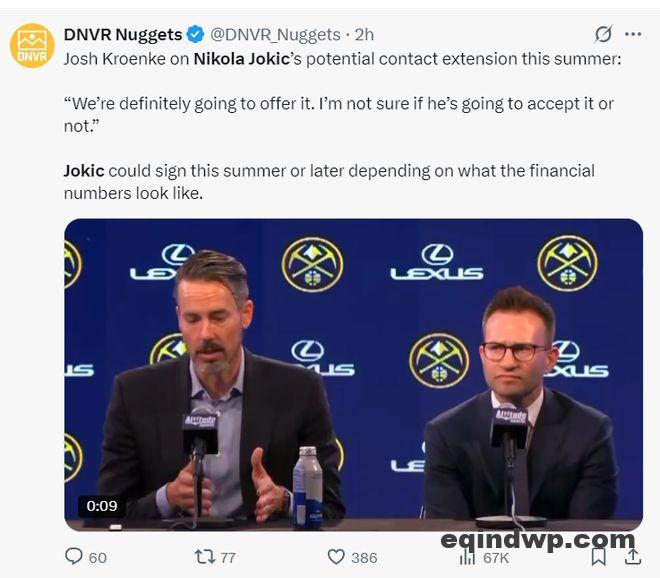Select the tweet quote text body
Image resolution: width=660 pixels, height=578 pixels.
[339, 115]
